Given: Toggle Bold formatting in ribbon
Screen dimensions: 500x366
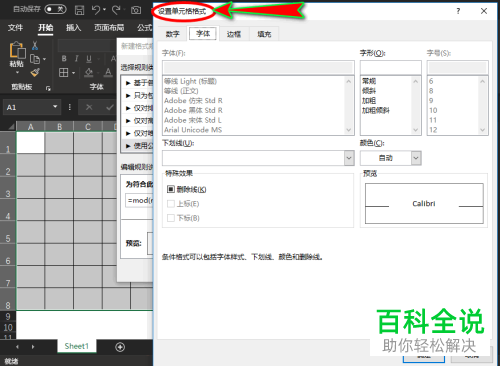Looking at the screenshot, I should tap(64, 59).
